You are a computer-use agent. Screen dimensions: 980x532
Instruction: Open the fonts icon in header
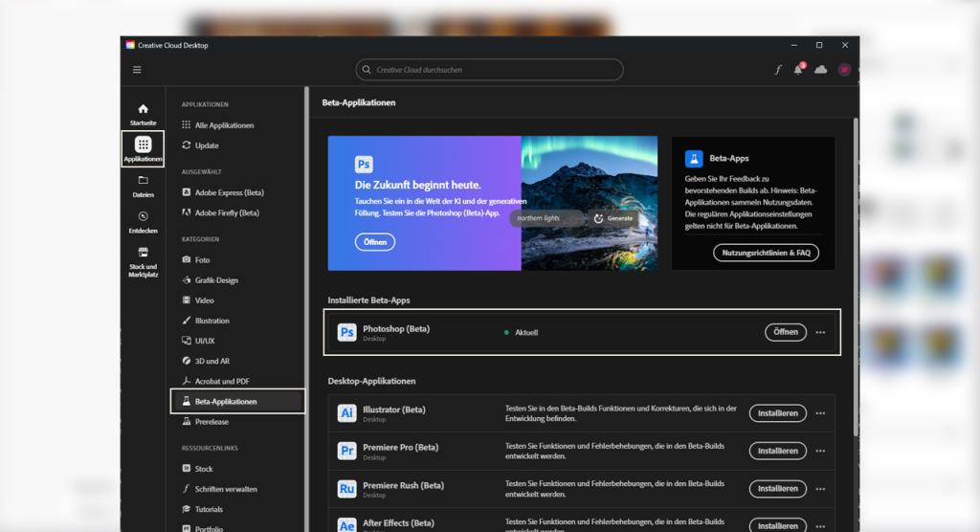tap(778, 70)
